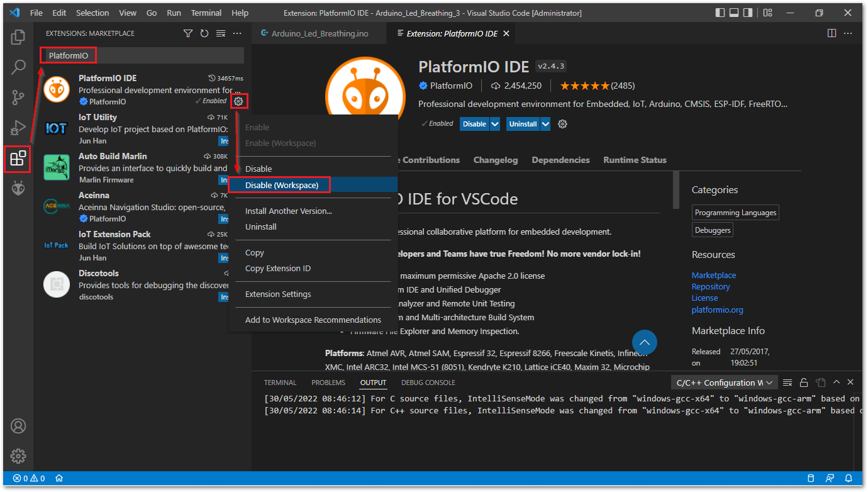The height and width of the screenshot is (492, 868).
Task: Choose Disable in the context menu
Action: click(313, 169)
